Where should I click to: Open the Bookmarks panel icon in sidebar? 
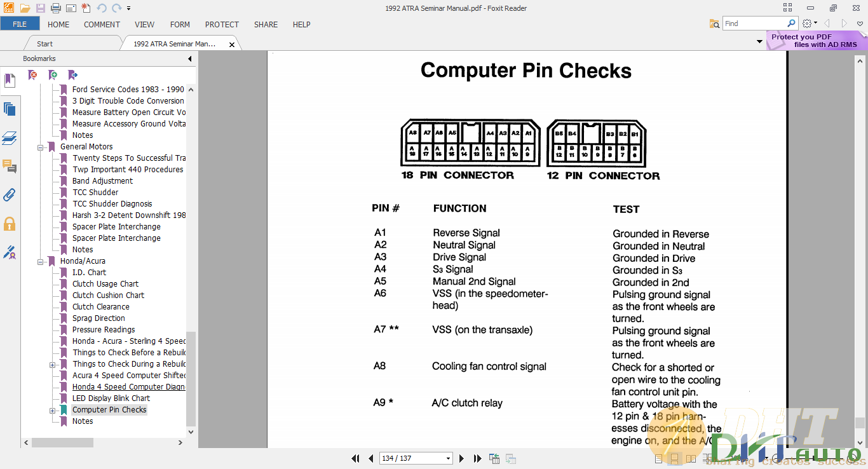(10, 81)
